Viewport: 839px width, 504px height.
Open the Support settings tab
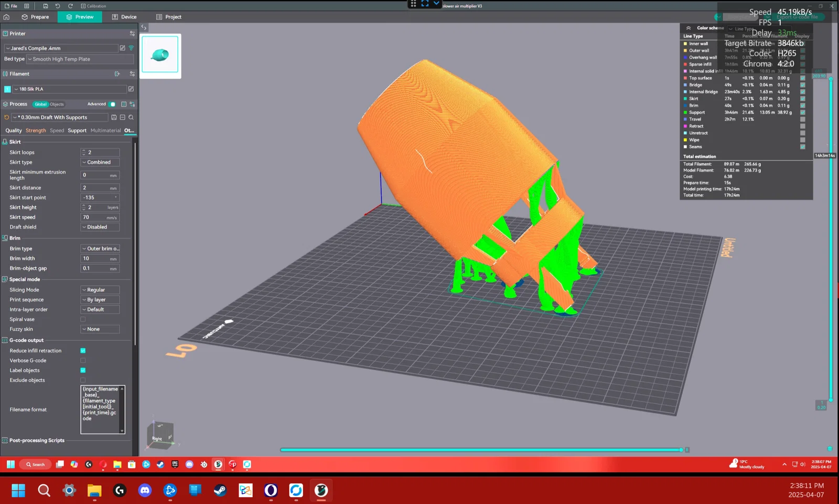tap(77, 131)
